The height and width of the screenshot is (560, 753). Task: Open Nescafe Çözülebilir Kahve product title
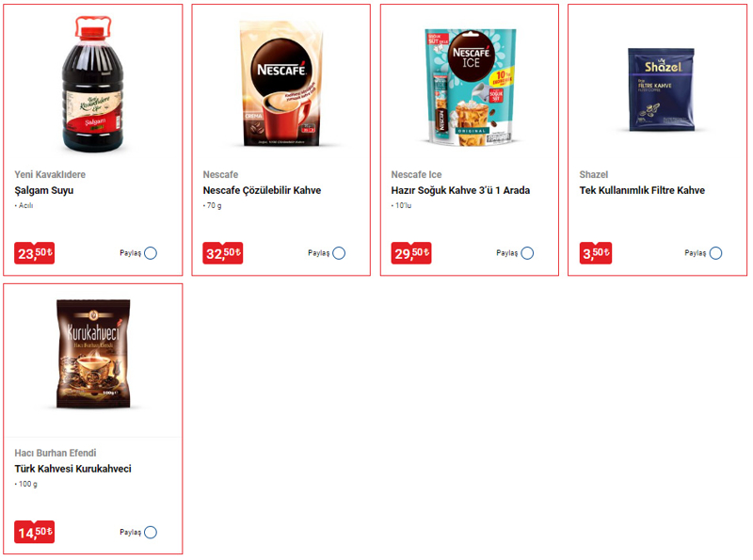[262, 191]
